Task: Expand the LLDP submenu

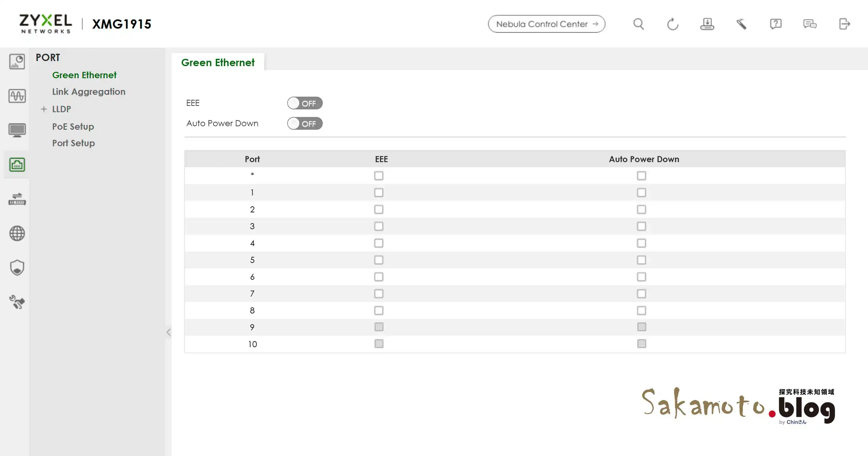Action: tap(44, 109)
